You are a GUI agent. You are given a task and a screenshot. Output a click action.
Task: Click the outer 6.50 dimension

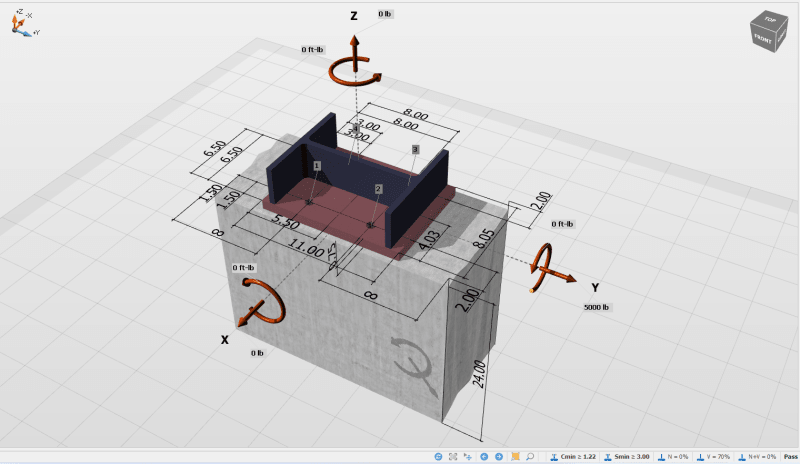coord(215,149)
